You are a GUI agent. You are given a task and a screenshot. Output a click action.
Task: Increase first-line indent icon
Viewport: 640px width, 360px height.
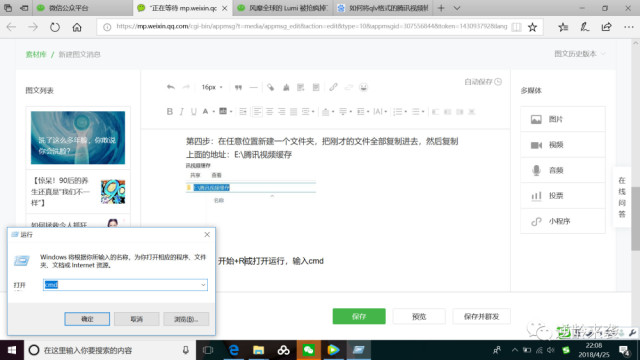pos(243,112)
